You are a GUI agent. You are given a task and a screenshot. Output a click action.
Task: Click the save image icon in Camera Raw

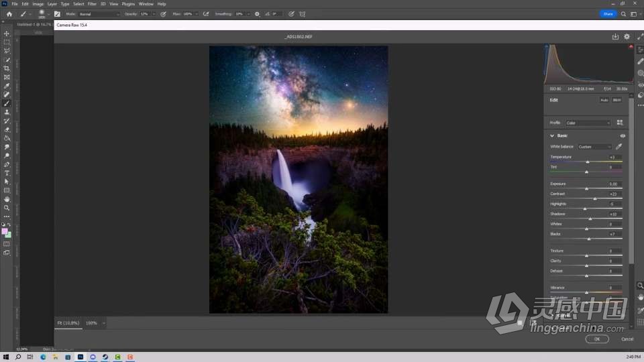point(615,37)
